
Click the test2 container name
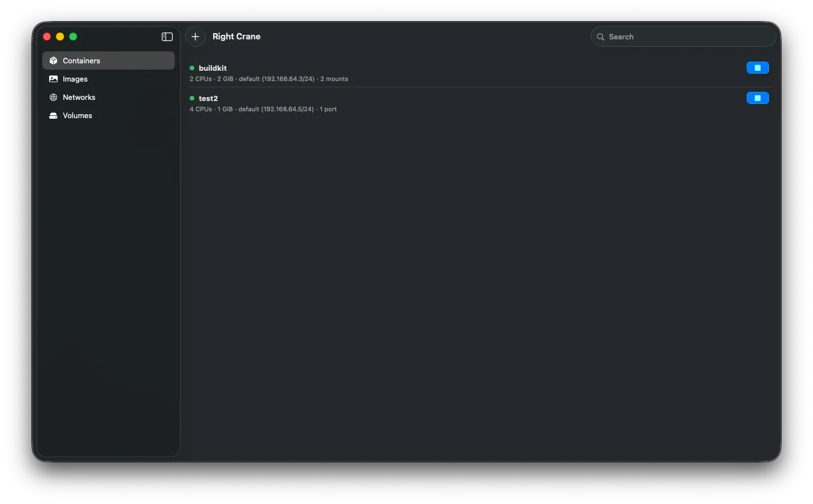pyautogui.click(x=208, y=98)
